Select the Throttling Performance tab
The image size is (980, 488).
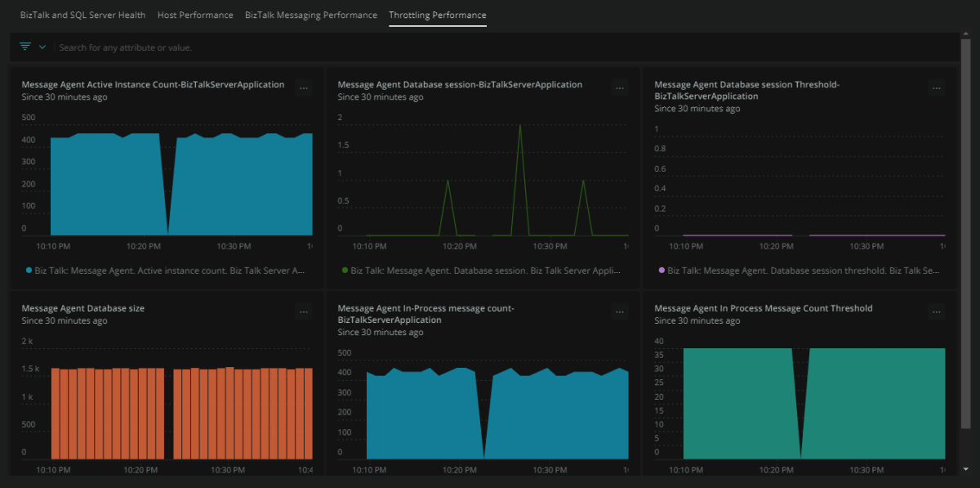[438, 15]
